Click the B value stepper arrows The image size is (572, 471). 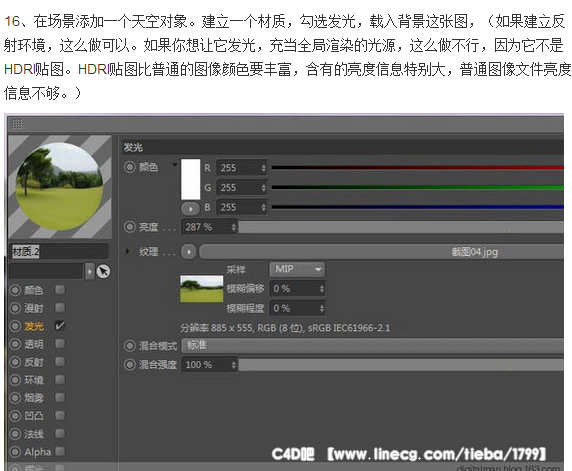263,207
